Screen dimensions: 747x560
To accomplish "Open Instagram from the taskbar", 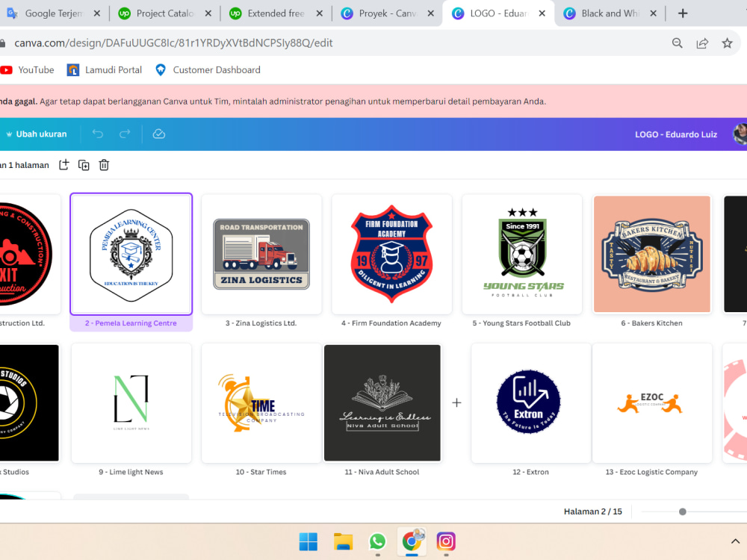I will (446, 542).
